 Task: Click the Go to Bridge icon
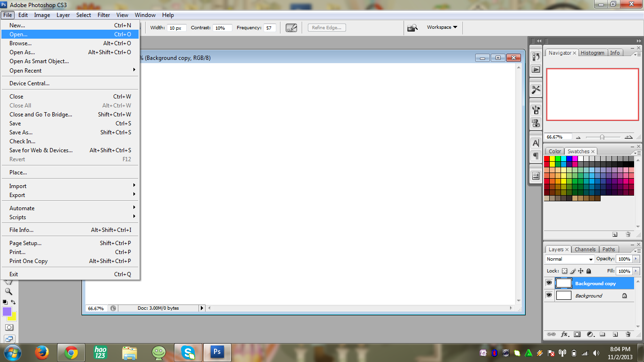click(413, 28)
